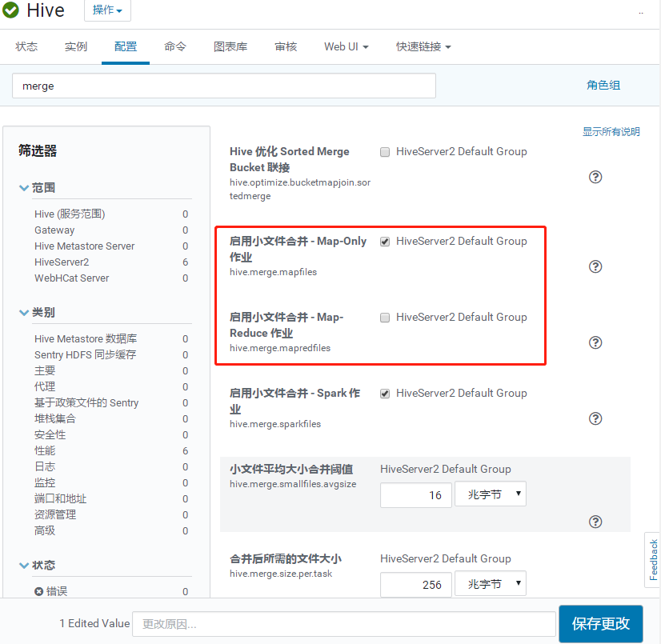The image size is (661, 644).
Task: Click the smallfiles.avgsize value field showing 16
Action: click(x=415, y=495)
